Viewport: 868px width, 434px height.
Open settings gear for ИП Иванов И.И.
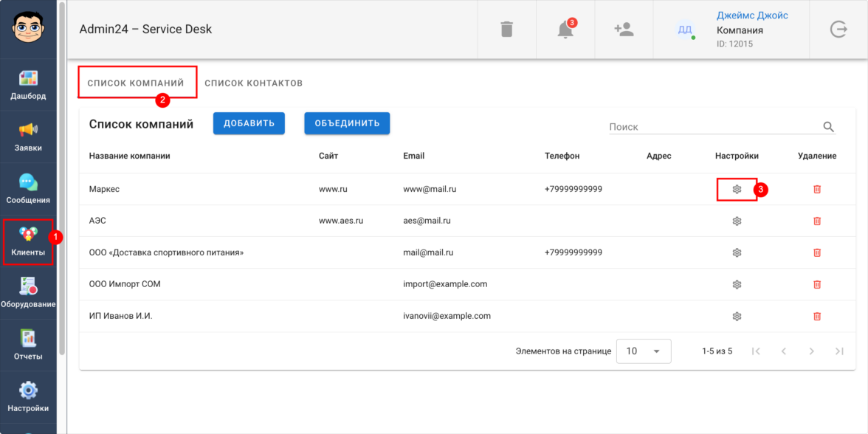coord(737,316)
